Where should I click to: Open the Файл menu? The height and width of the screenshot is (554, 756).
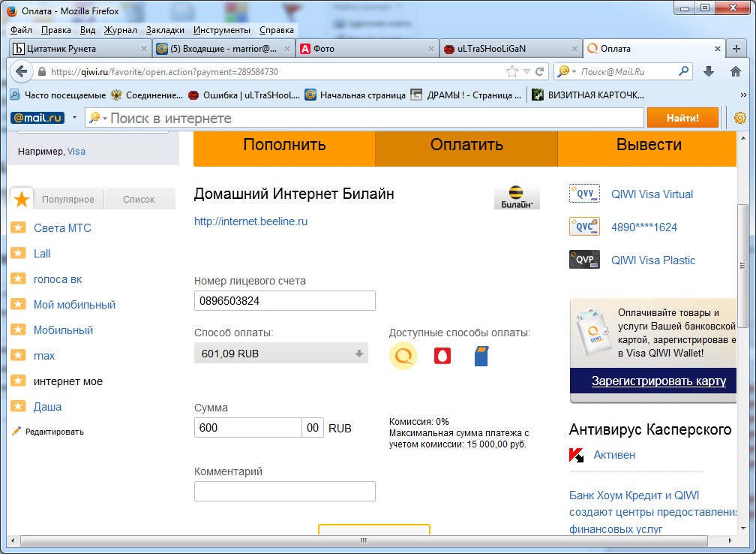point(21,30)
